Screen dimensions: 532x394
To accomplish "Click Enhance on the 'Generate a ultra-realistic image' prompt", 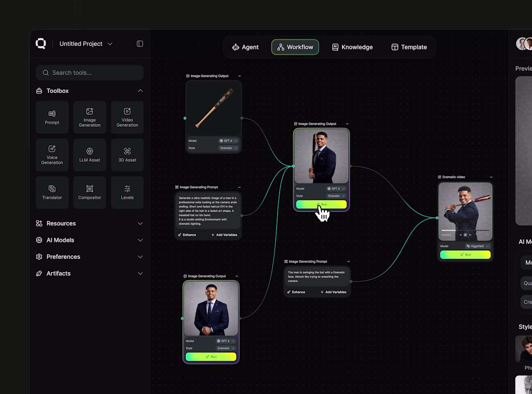I will [187, 235].
